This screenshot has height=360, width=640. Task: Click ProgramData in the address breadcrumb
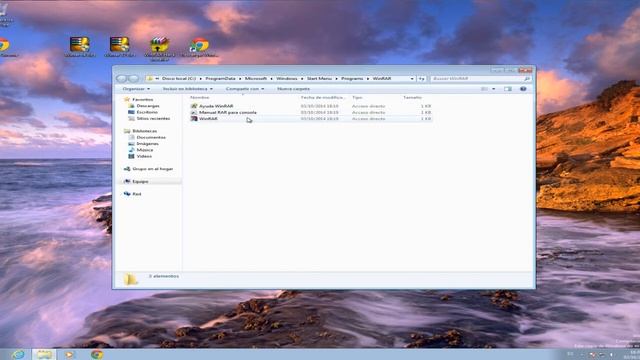(220, 78)
